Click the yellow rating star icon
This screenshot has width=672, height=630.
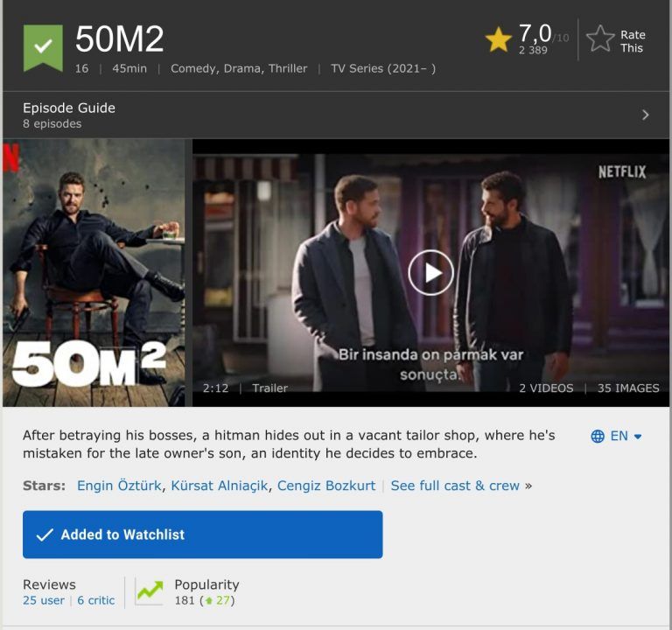pyautogui.click(x=499, y=39)
